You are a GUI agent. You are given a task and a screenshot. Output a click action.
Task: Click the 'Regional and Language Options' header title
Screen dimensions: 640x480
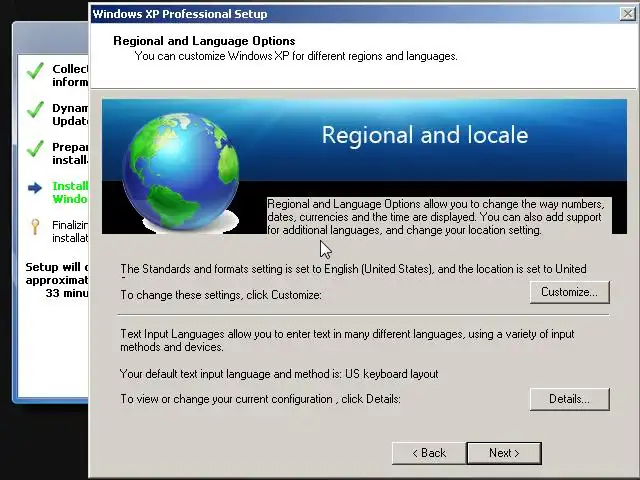tap(204, 41)
